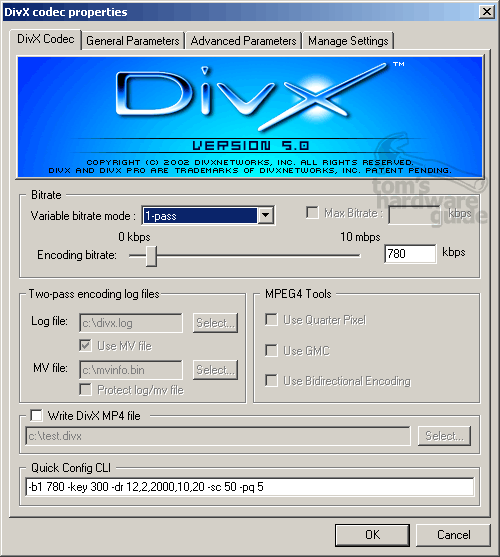Viewport: 500px width, 557px height.
Task: Select the DivX Codec tab
Action: point(46,39)
